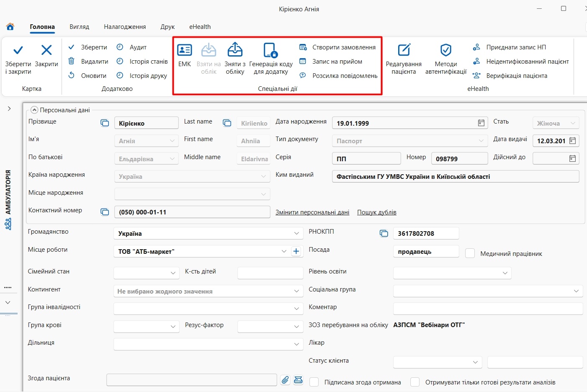Open the Дата видачі calendar picker

572,141
